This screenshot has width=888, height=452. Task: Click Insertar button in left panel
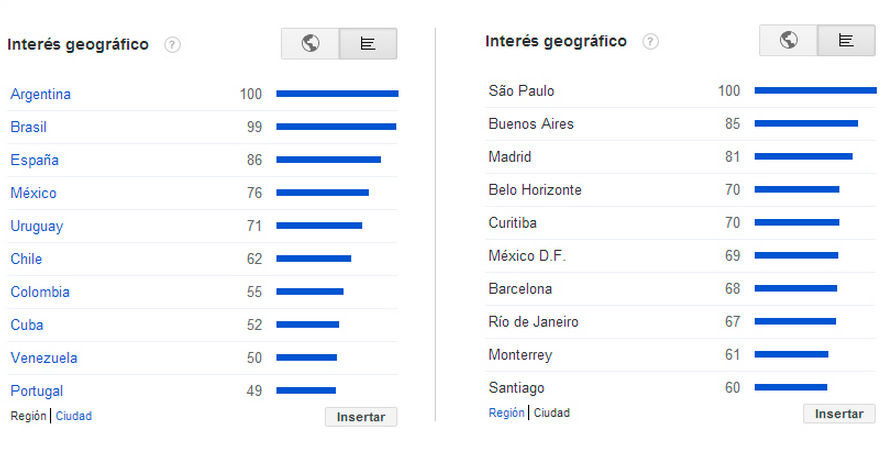[360, 417]
